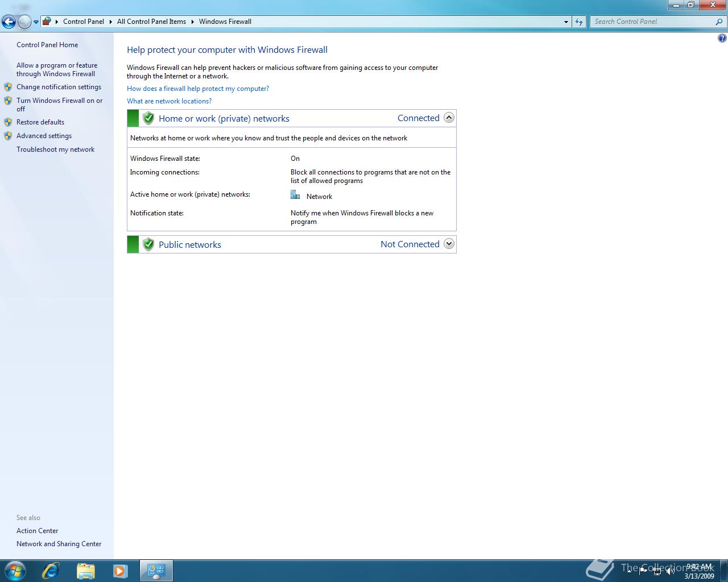728x582 pixels.
Task: Click the search magnifier icon
Action: 719,22
